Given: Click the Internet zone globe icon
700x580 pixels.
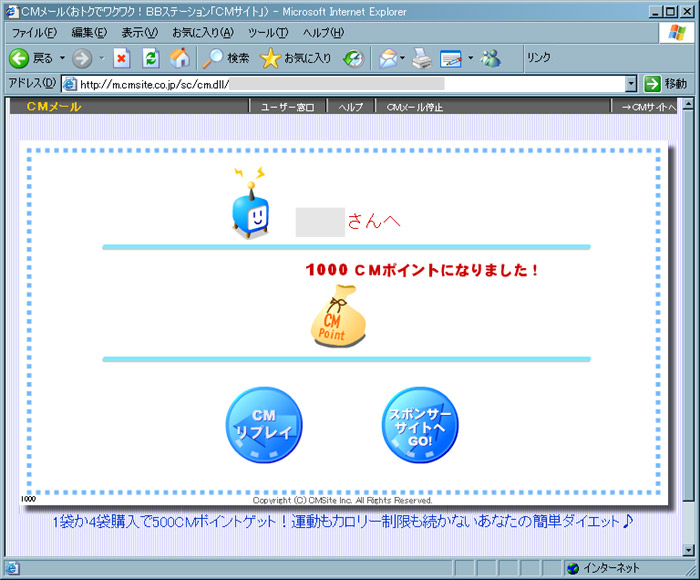Looking at the screenshot, I should tap(573, 568).
